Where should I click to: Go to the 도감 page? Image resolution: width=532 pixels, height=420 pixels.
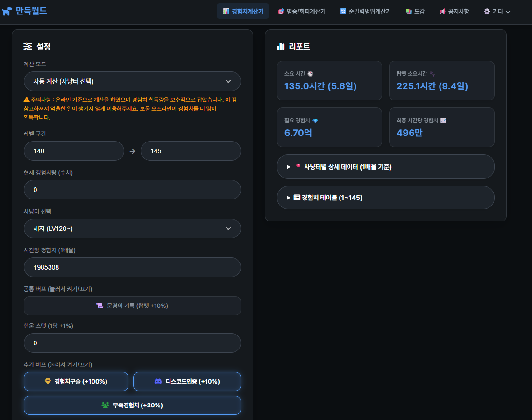(415, 11)
